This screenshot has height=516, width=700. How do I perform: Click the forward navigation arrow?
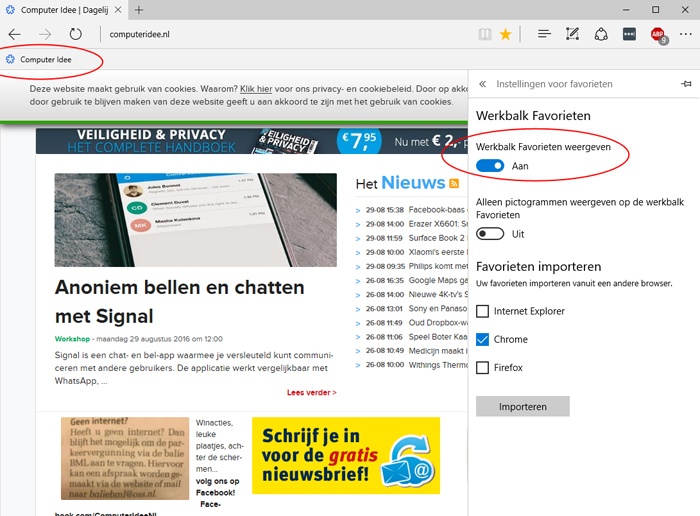(x=45, y=34)
